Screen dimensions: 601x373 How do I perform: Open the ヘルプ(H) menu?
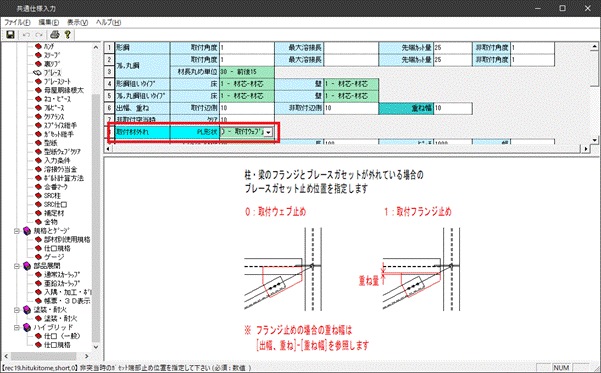coord(108,23)
